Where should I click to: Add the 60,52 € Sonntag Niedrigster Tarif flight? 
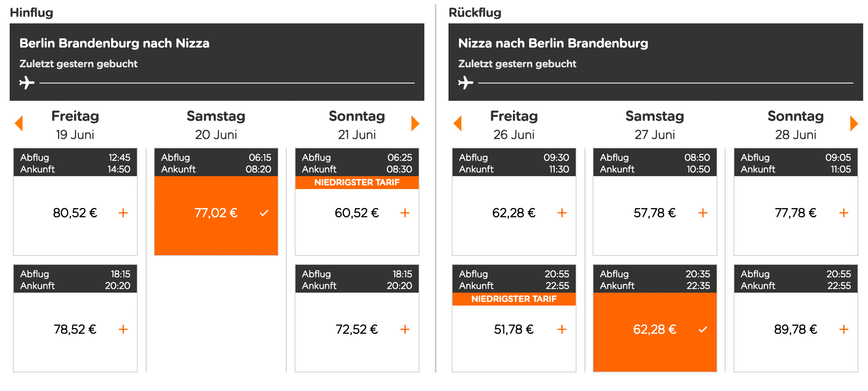405,213
